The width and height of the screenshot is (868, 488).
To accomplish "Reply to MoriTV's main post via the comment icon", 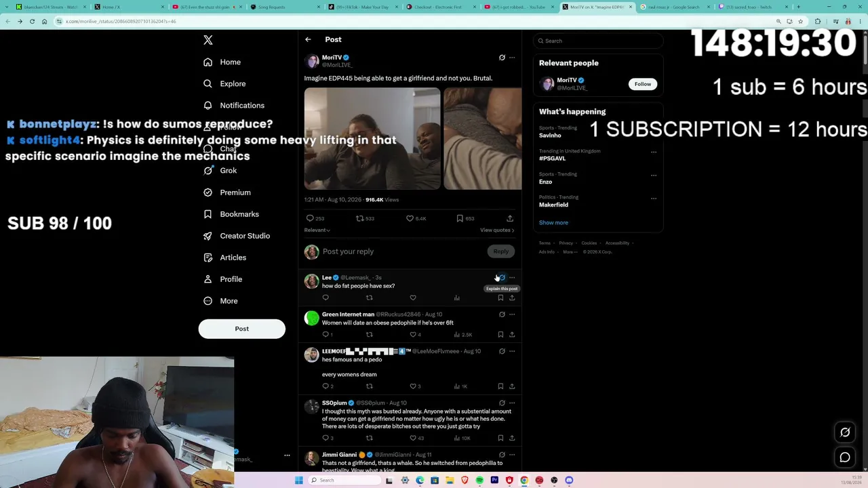I will pyautogui.click(x=310, y=218).
